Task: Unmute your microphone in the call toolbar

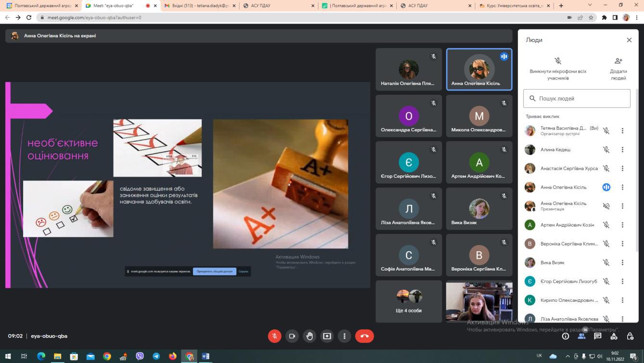Action: pos(275,336)
